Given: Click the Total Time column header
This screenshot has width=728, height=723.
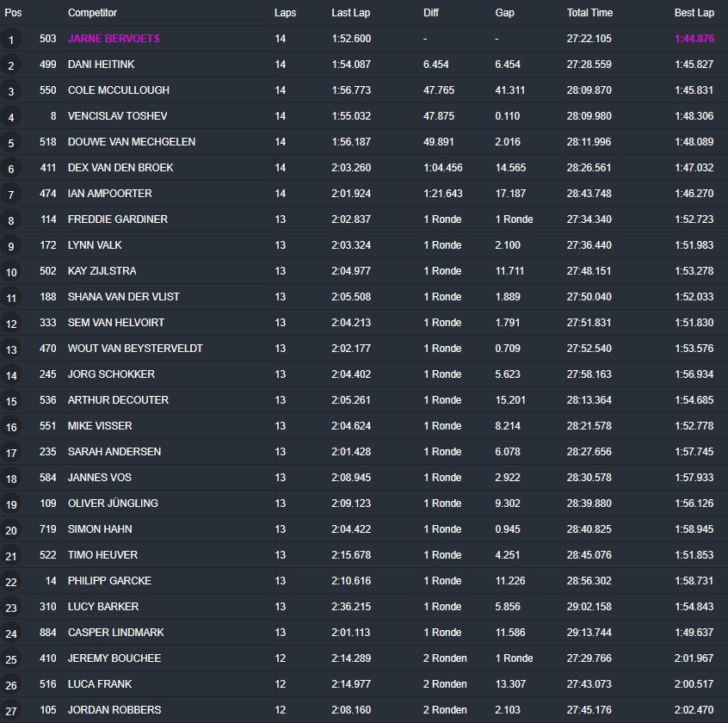Looking at the screenshot, I should pyautogui.click(x=589, y=13).
